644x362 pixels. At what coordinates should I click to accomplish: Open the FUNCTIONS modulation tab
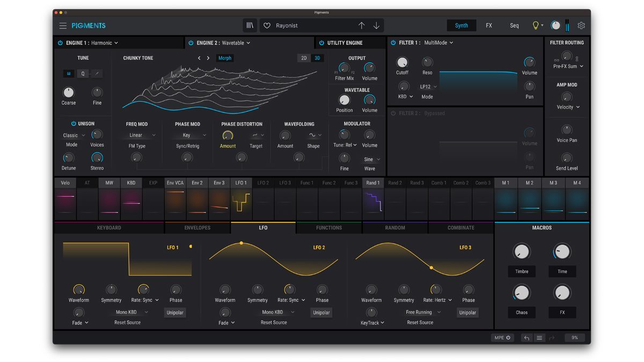[329, 228]
